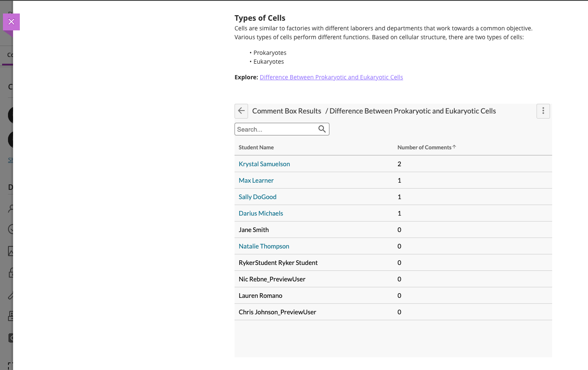This screenshot has height=370, width=588.
Task: Click the Comment Box Results breadcrumb
Action: tap(286, 111)
